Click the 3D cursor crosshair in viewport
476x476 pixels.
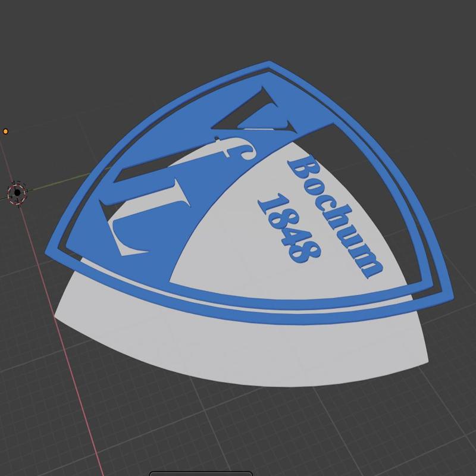pyautogui.click(x=17, y=192)
